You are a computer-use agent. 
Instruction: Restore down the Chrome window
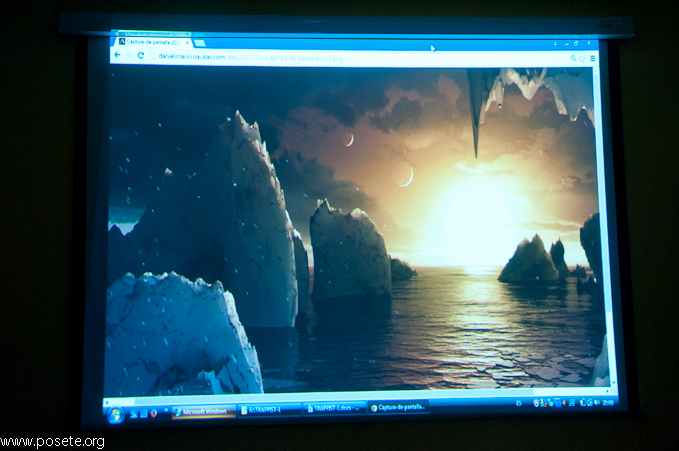[x=576, y=44]
